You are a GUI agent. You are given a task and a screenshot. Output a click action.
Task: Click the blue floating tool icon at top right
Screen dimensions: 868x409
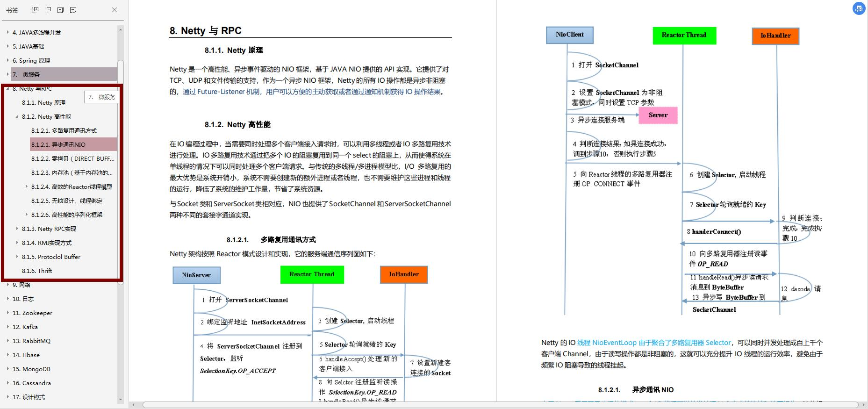pyautogui.click(x=859, y=8)
